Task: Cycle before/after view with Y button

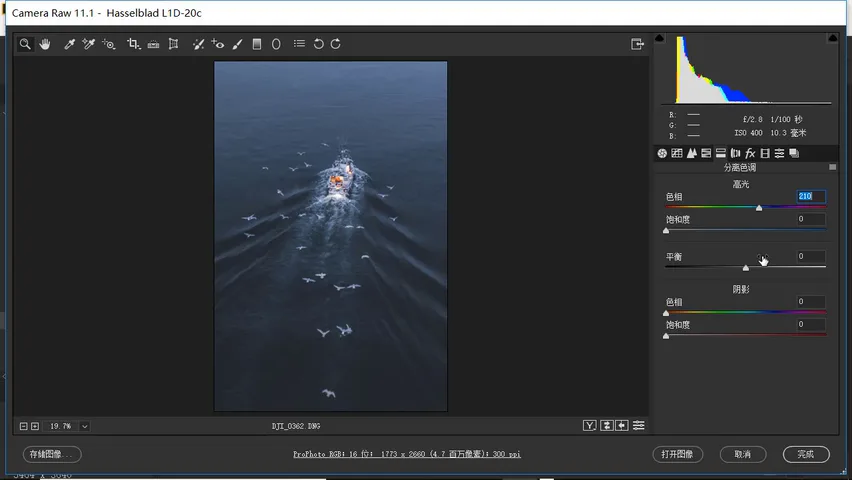Action: pyautogui.click(x=590, y=426)
